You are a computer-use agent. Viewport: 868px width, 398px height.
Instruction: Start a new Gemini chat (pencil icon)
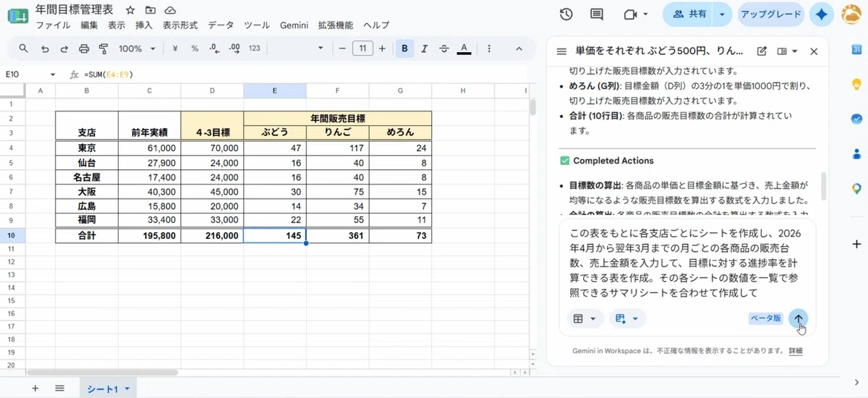tap(762, 51)
